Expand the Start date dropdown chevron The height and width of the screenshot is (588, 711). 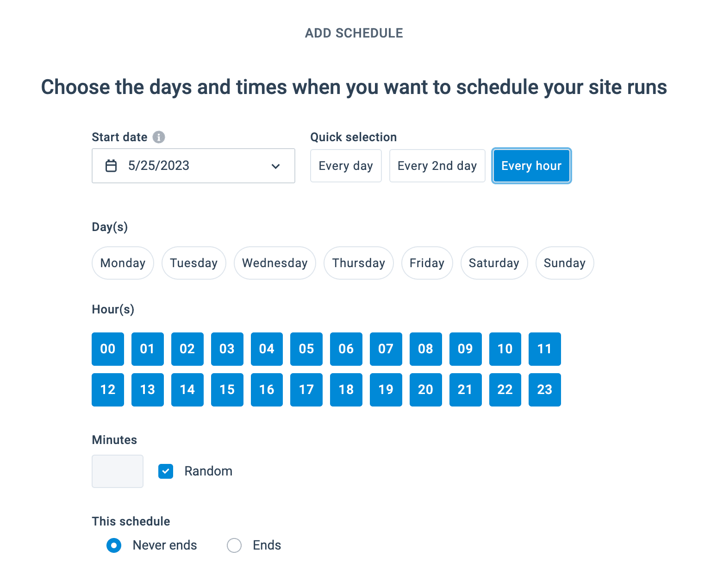click(x=276, y=166)
